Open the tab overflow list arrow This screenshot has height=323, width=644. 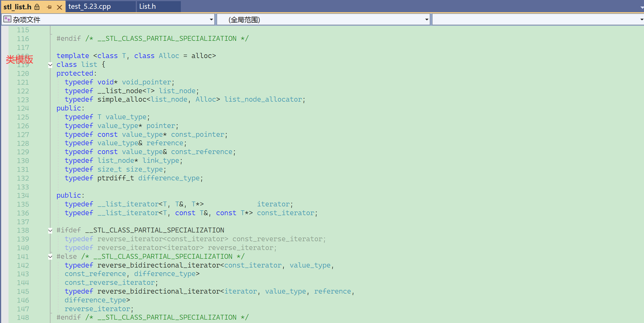(642, 8)
